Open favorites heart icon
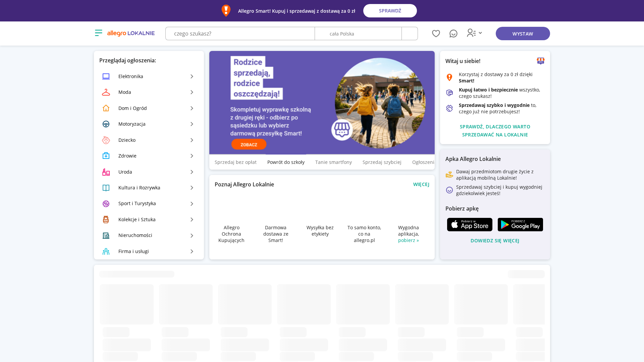644x362 pixels. 436,34
